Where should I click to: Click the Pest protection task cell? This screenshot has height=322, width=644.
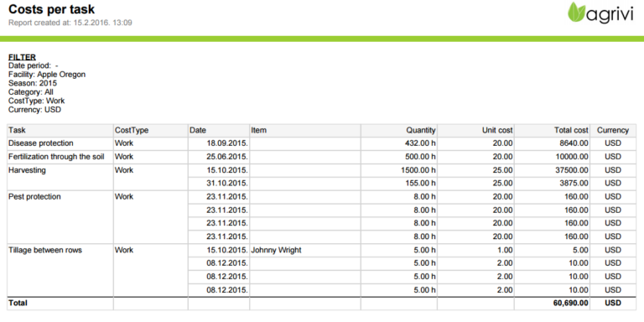tap(60, 216)
